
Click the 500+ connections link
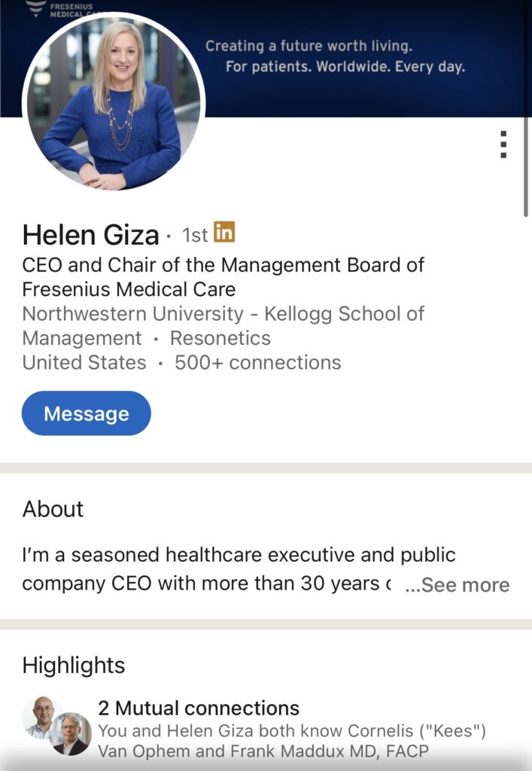[258, 362]
